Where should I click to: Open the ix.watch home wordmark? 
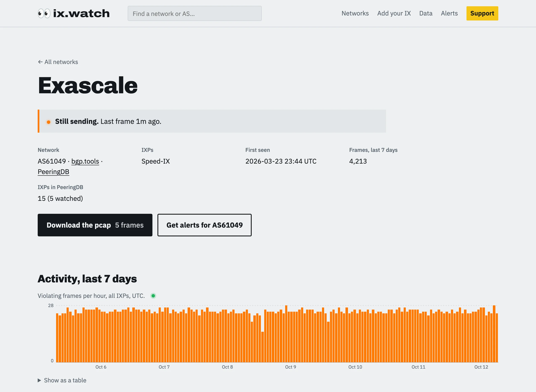pyautogui.click(x=81, y=13)
